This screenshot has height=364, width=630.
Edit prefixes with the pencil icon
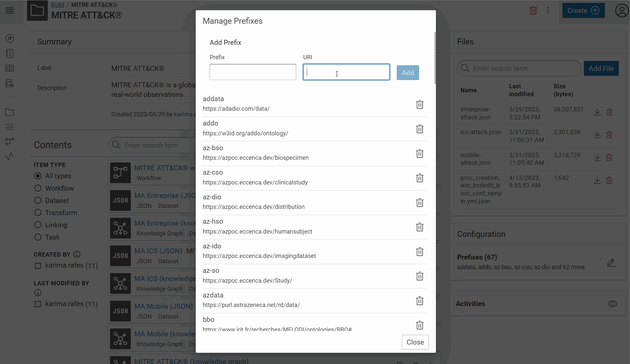[x=611, y=263]
